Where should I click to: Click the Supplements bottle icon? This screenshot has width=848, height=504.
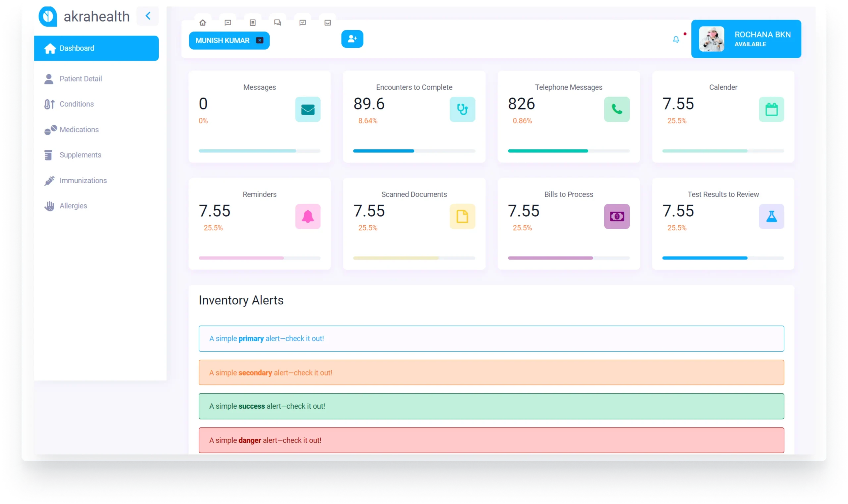tap(48, 155)
